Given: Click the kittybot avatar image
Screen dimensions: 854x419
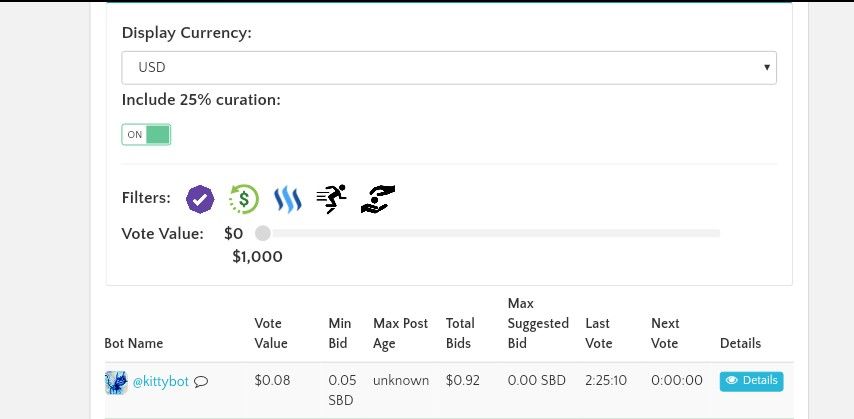Looking at the screenshot, I should tap(116, 382).
